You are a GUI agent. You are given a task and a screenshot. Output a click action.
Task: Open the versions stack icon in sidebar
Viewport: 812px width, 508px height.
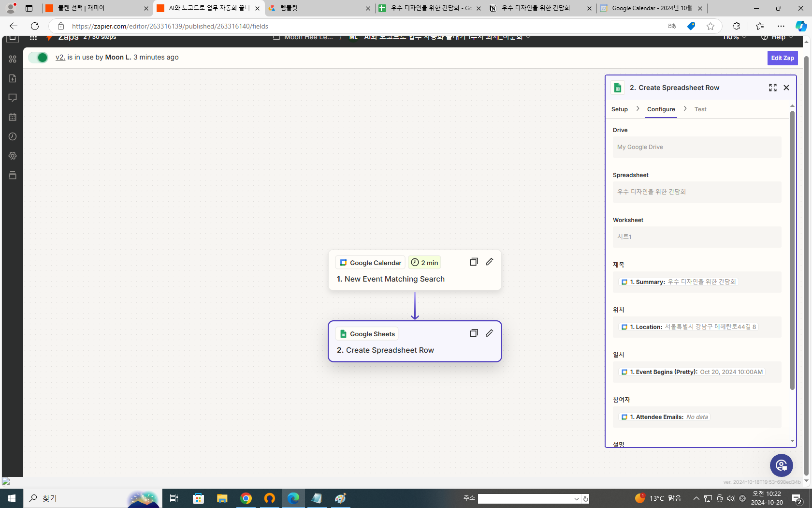point(13,175)
